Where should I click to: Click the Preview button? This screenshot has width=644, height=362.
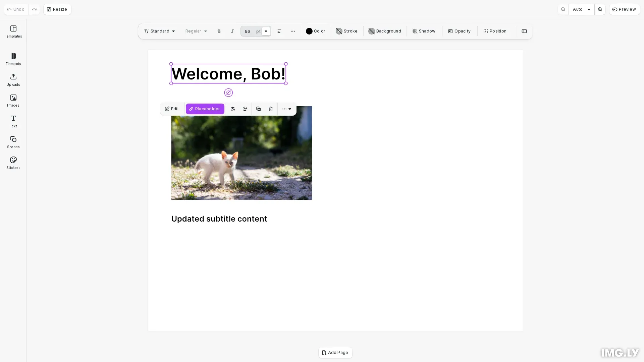point(625,9)
